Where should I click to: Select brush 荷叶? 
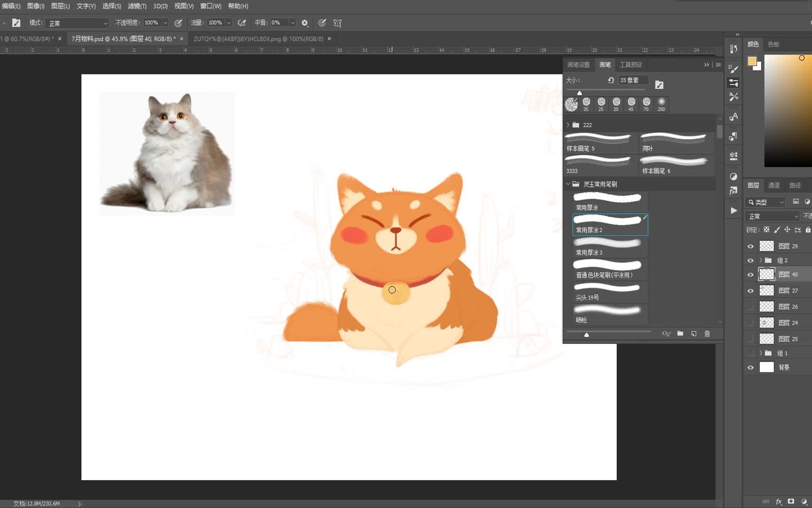(x=676, y=143)
